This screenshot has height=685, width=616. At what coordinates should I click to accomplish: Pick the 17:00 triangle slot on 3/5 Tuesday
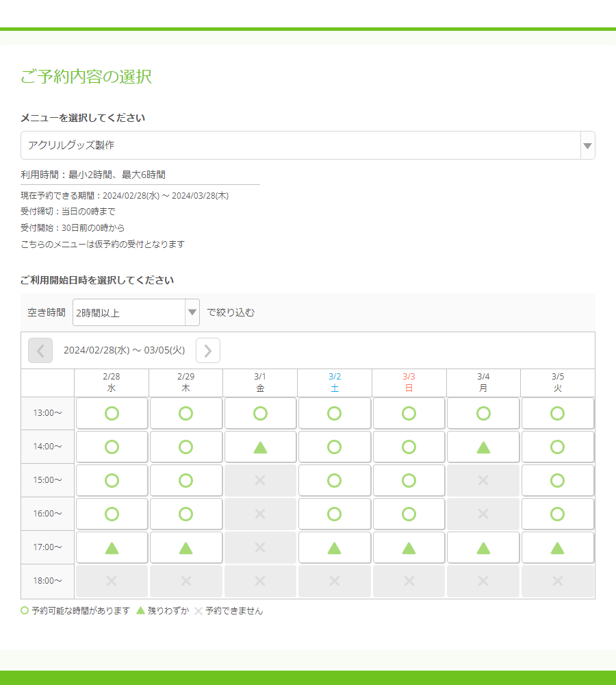[x=558, y=548]
